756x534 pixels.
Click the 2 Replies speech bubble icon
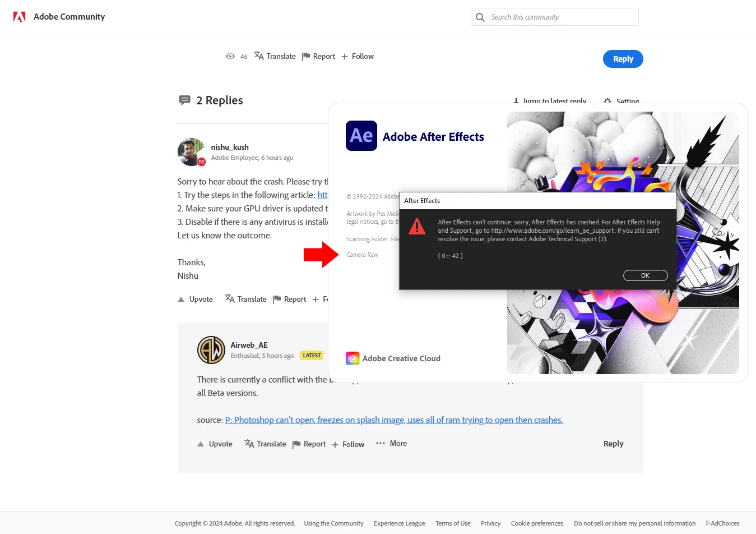[x=184, y=100]
